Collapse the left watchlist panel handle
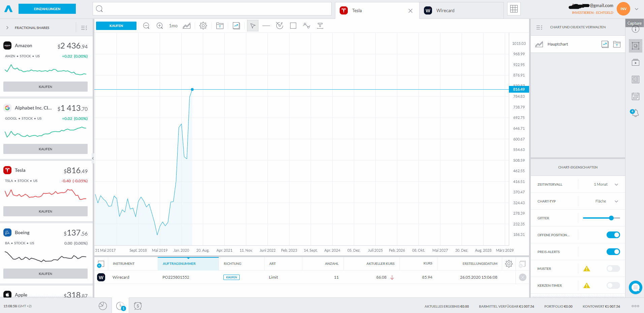 (93, 158)
